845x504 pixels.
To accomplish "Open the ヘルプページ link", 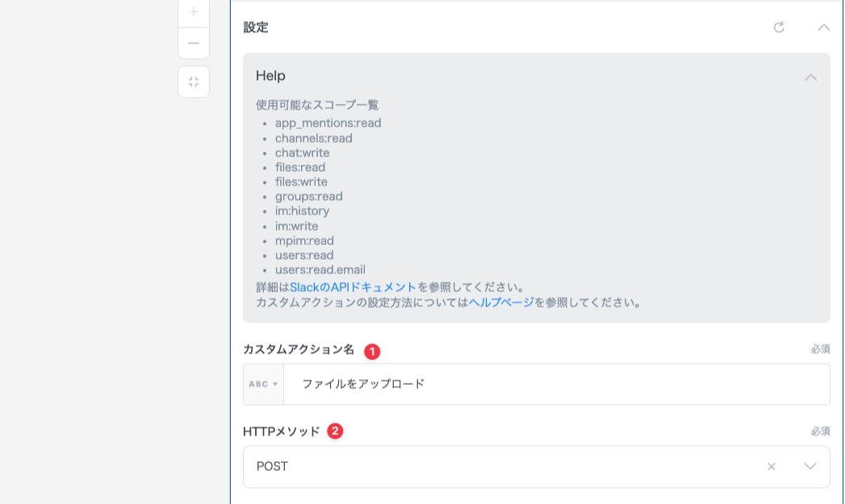I will pyautogui.click(x=501, y=302).
